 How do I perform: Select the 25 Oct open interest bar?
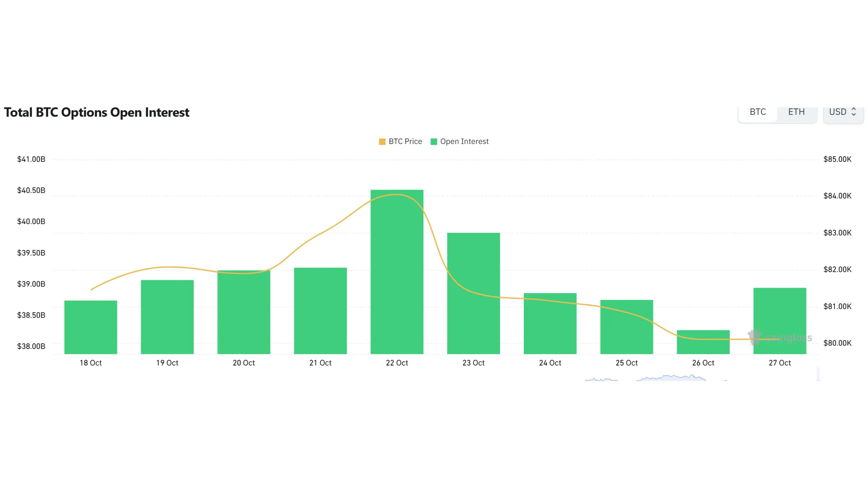[627, 327]
